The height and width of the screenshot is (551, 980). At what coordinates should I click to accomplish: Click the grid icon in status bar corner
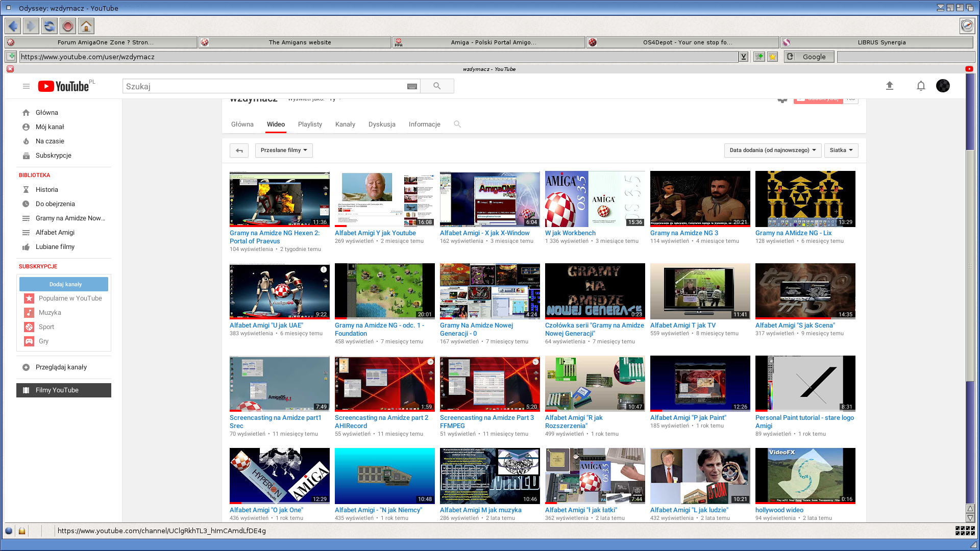pyautogui.click(x=965, y=531)
